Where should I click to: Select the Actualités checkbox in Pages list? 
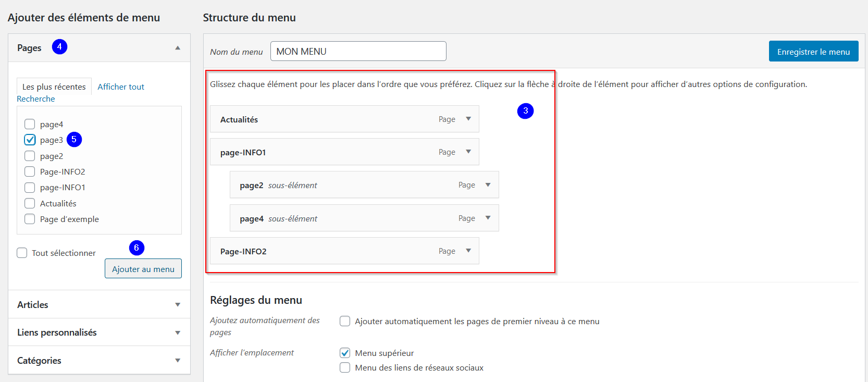pos(30,203)
